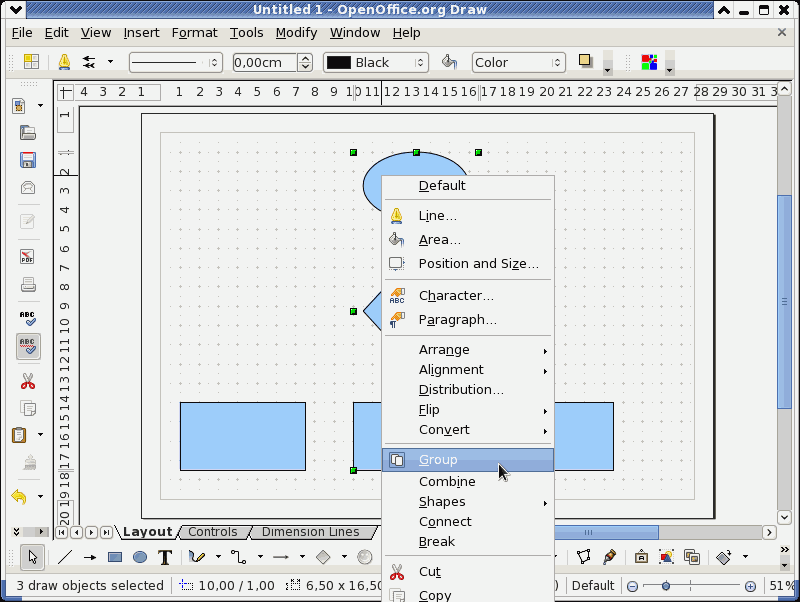Click the Cut scissors icon in left toolbar

click(28, 381)
